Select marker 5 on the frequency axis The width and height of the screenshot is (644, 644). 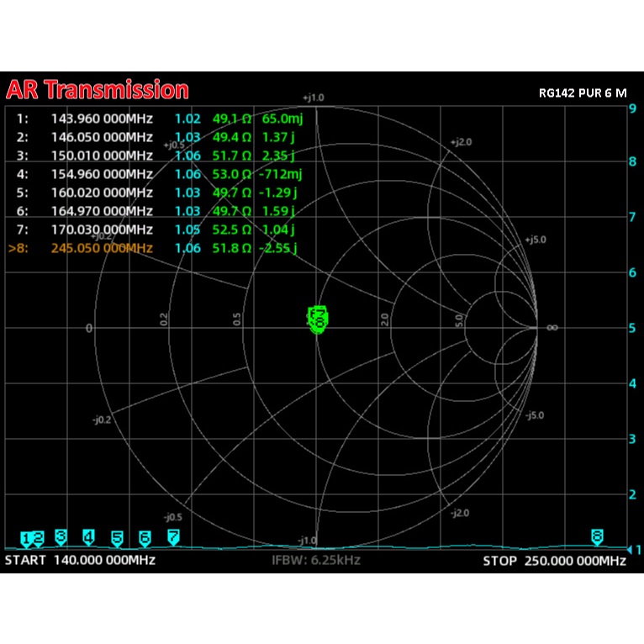(117, 539)
